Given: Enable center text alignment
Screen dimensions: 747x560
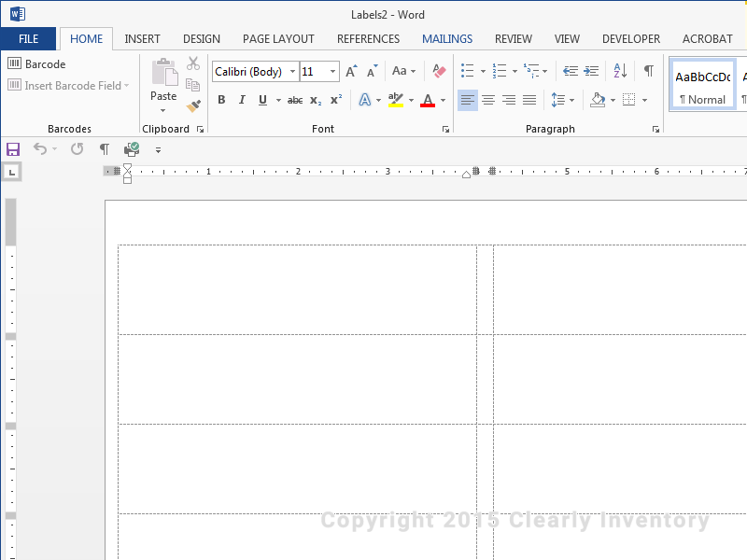Looking at the screenshot, I should tap(488, 100).
